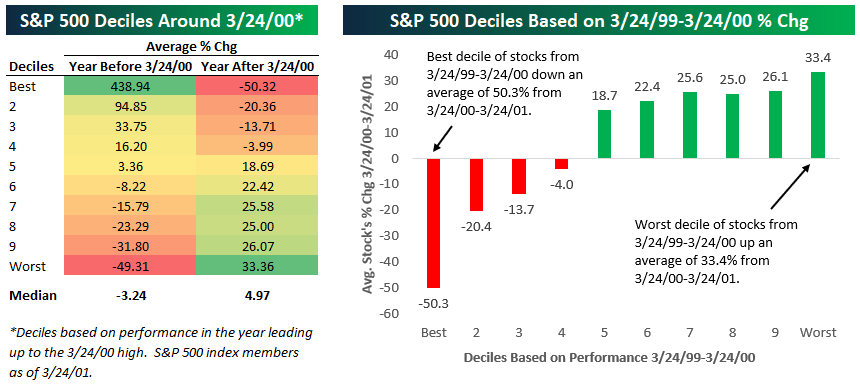The image size is (860, 389).
Task: Click the footnote about deciles performance
Action: point(162,352)
